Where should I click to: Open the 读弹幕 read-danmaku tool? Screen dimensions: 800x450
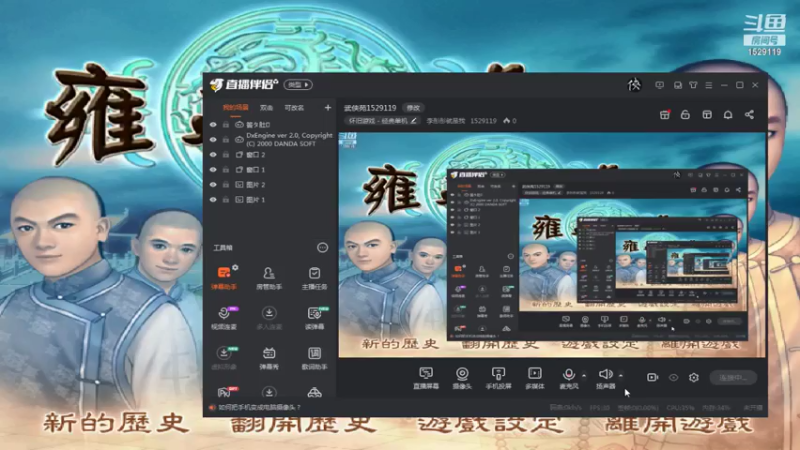pos(314,318)
